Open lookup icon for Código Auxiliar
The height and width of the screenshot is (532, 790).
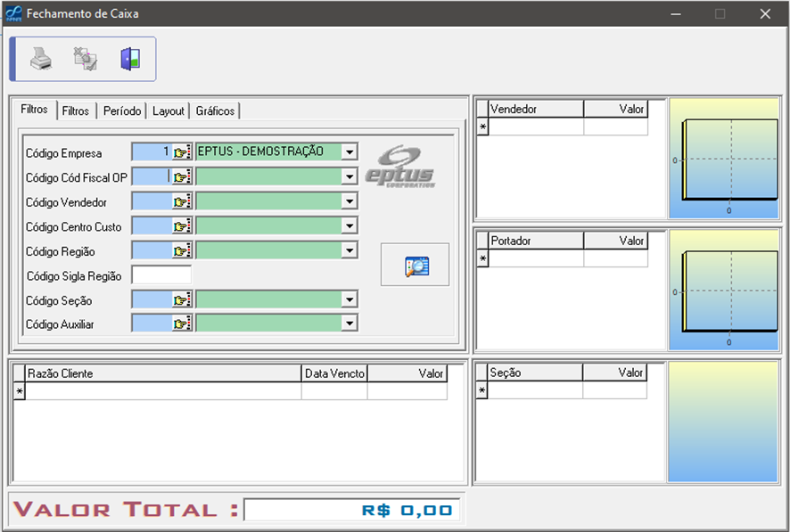click(183, 324)
